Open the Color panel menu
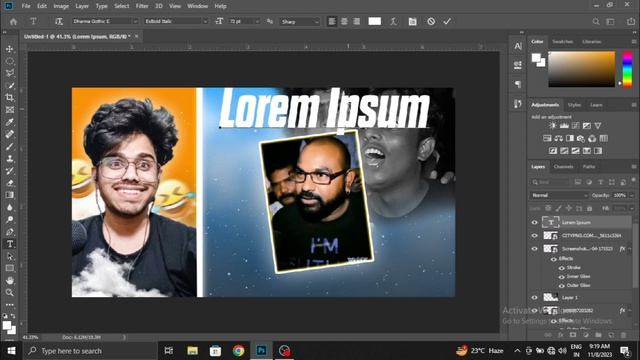Viewport: 640px width, 360px height. [634, 42]
